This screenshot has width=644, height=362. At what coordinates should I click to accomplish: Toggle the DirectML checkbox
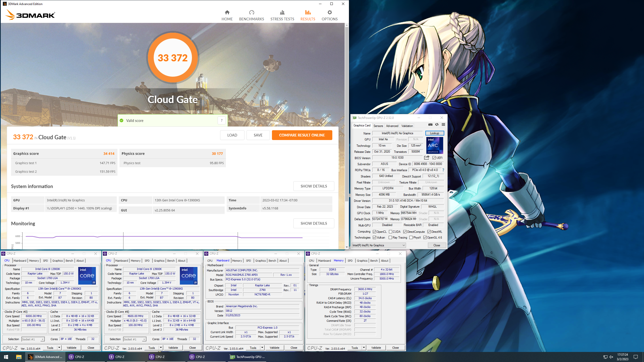(429, 232)
